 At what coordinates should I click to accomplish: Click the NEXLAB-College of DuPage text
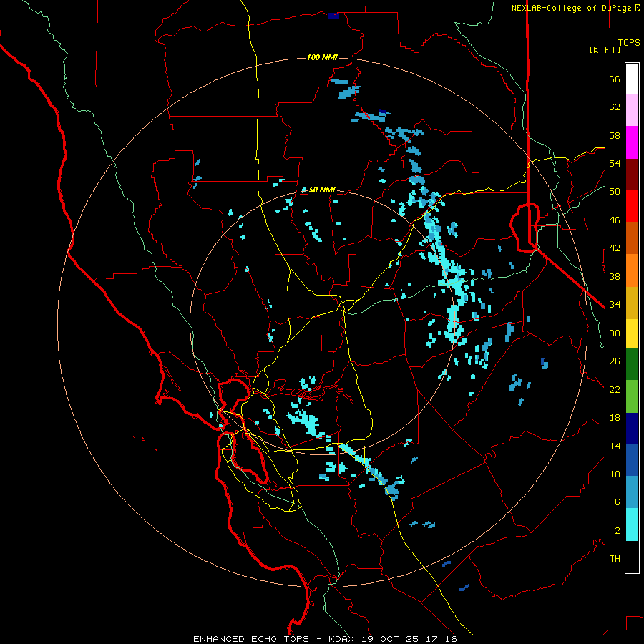tap(572, 8)
